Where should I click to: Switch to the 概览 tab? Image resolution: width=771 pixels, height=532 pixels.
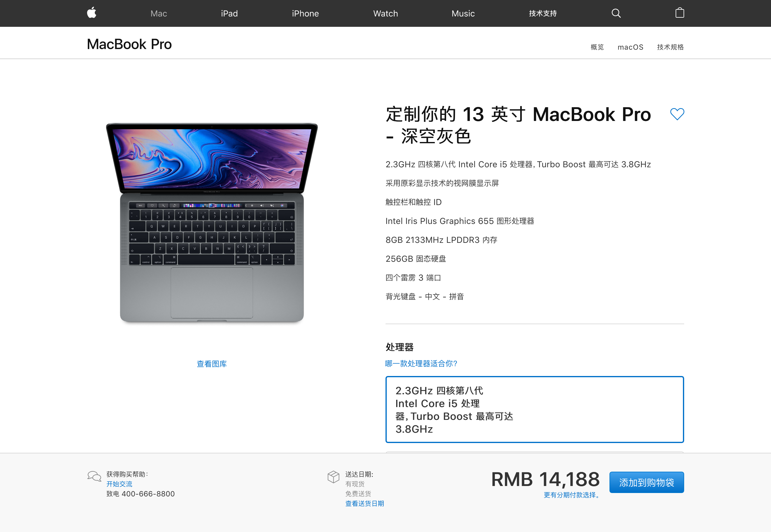597,47
